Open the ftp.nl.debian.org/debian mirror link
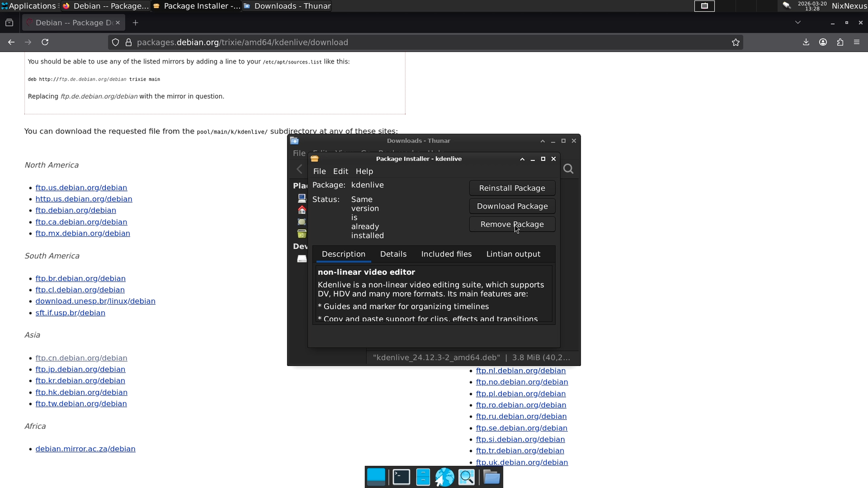 tap(521, 371)
